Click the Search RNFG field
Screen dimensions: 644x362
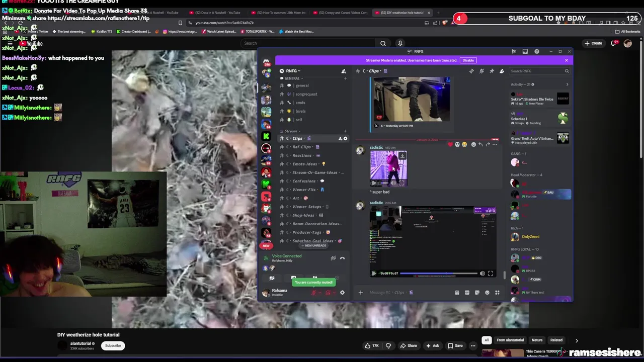pos(539,71)
